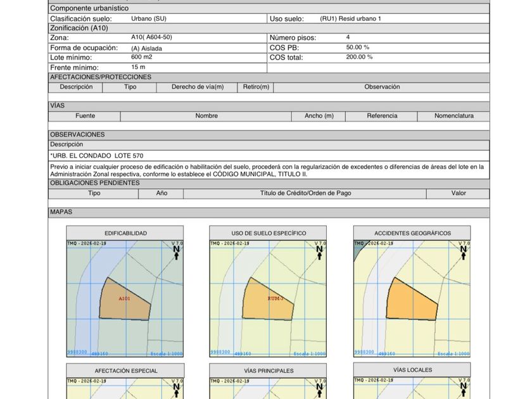Click the AFECTACIÓN ESPECIAL title

click(126, 371)
